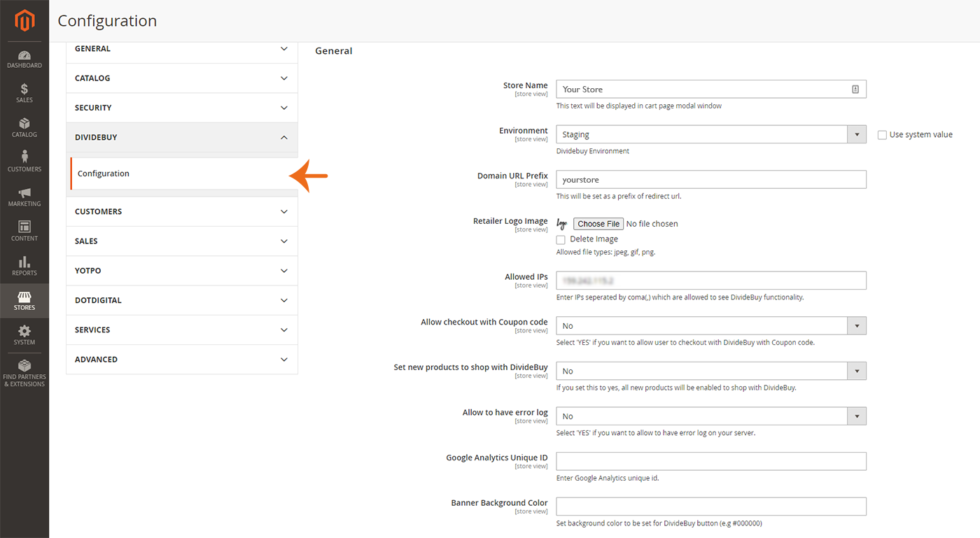This screenshot has height=538, width=980.
Task: Click the Banner Background Color field
Action: [x=710, y=507]
